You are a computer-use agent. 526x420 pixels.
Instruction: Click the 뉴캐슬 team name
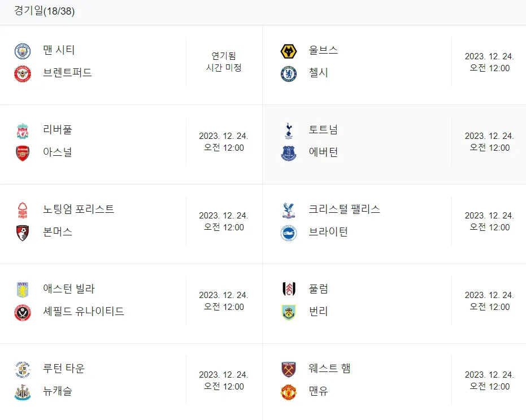click(x=58, y=391)
